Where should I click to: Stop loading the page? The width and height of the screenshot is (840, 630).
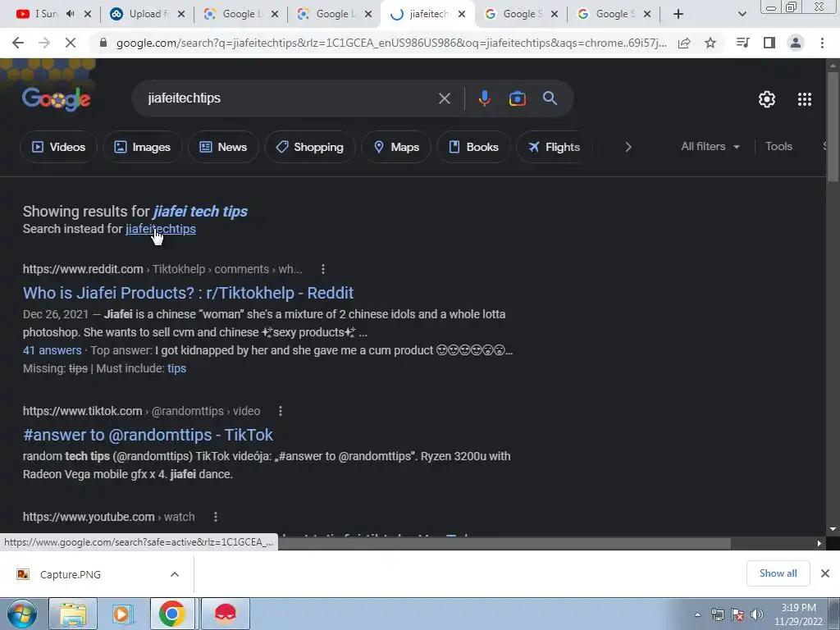(71, 43)
